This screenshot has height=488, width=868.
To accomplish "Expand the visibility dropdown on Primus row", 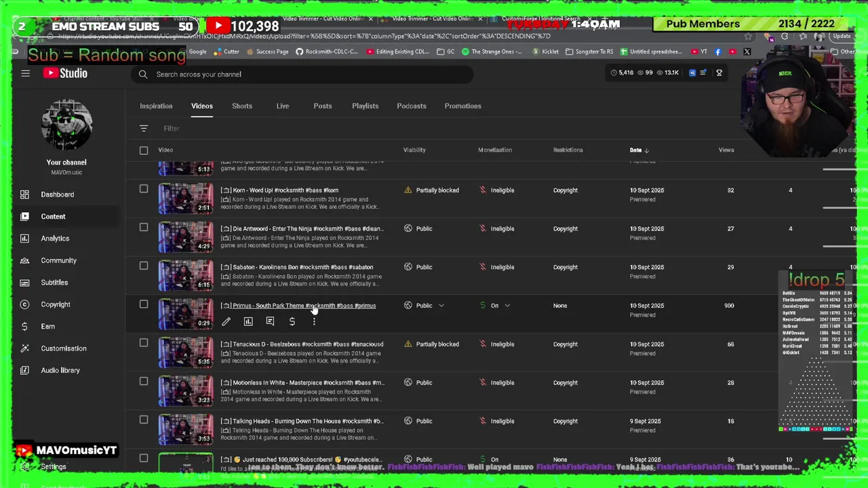I will (441, 306).
